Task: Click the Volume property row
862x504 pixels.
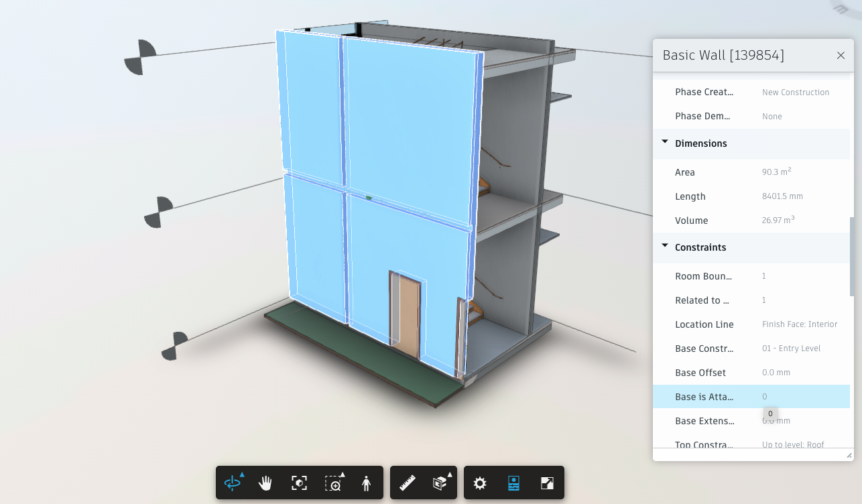Action: pos(751,220)
